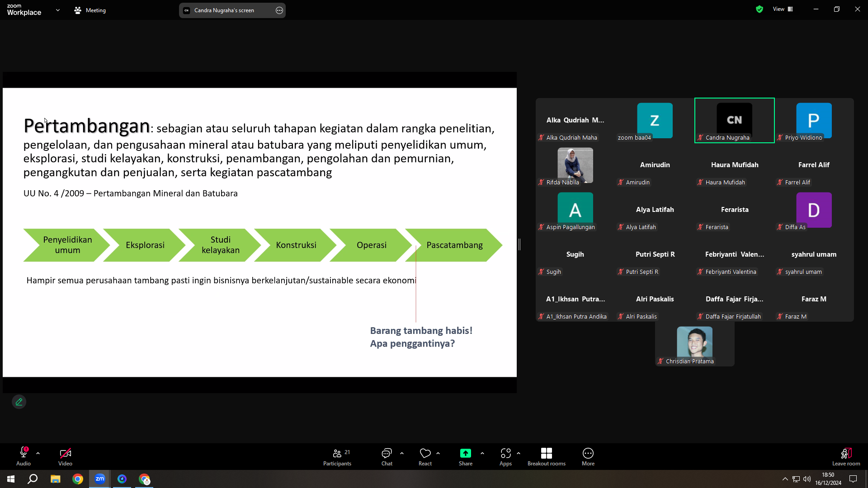Viewport: 868px width, 488px height.
Task: Click Farrel Alif participant tile
Action: coord(814,165)
